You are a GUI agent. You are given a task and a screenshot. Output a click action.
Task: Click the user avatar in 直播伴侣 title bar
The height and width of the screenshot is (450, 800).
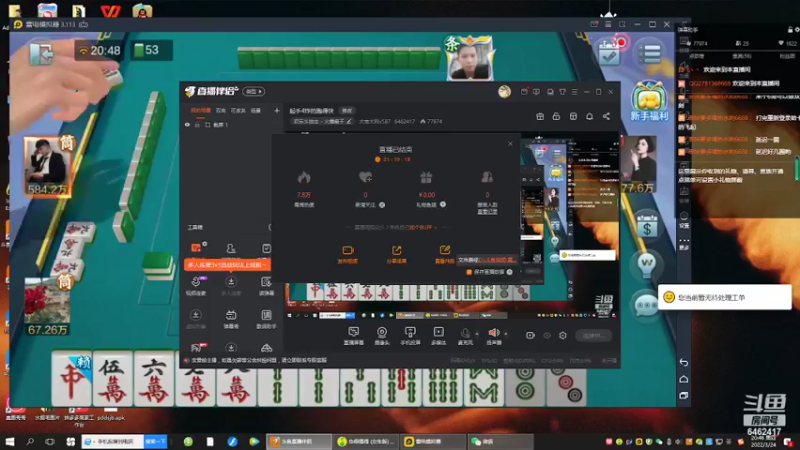(x=504, y=92)
